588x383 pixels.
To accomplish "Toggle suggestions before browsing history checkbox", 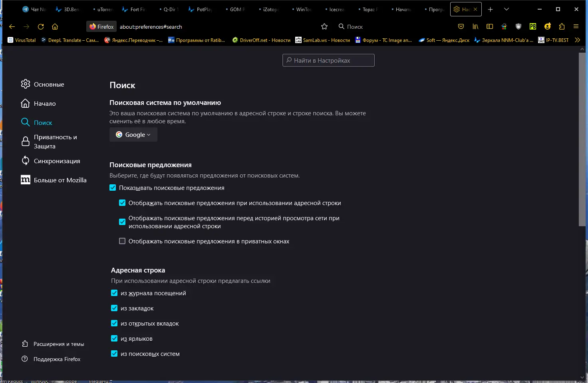I will coord(122,222).
